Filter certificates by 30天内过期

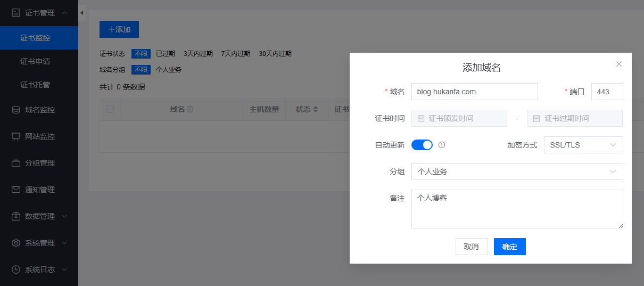pos(275,54)
